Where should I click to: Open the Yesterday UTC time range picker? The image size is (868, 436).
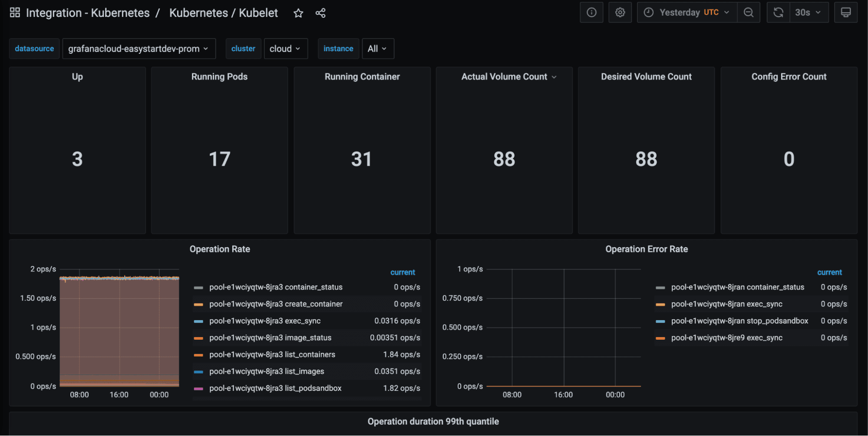click(686, 12)
